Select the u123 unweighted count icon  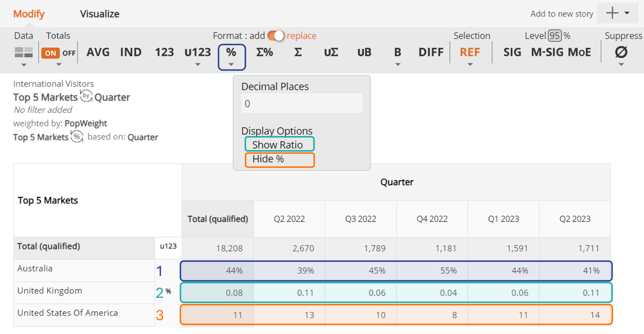pyautogui.click(x=197, y=52)
